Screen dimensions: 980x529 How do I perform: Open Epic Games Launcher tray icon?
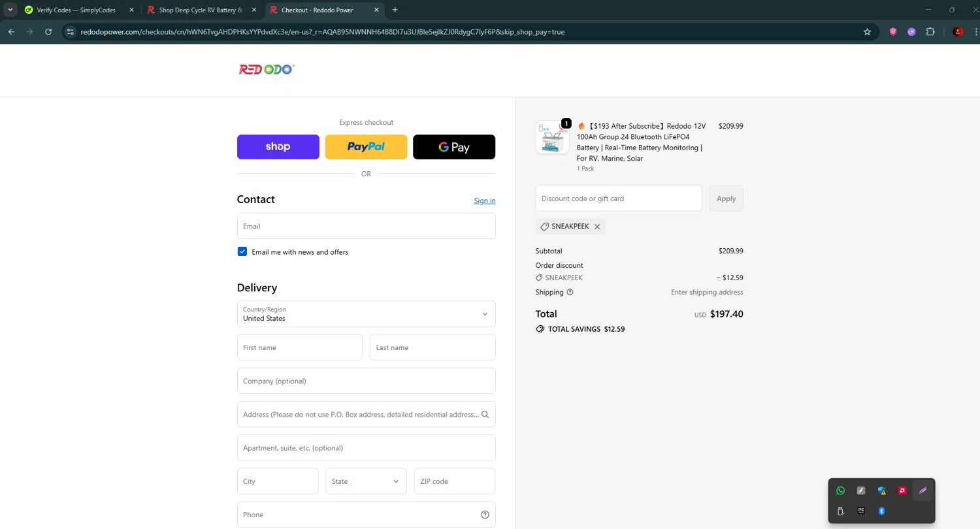[x=861, y=511]
